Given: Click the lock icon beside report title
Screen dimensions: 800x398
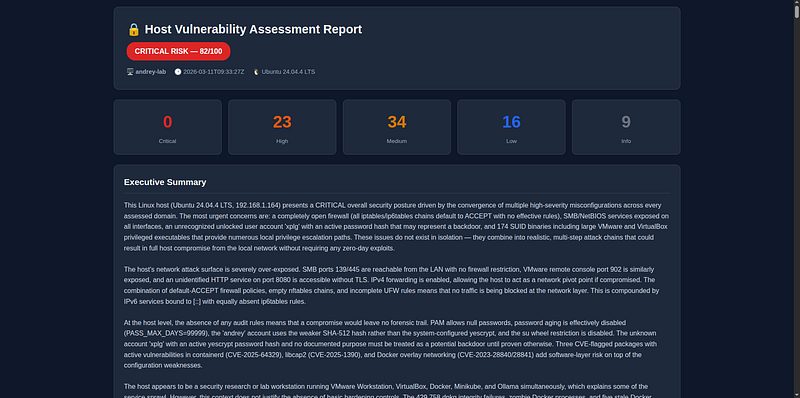Looking at the screenshot, I should click(x=134, y=30).
